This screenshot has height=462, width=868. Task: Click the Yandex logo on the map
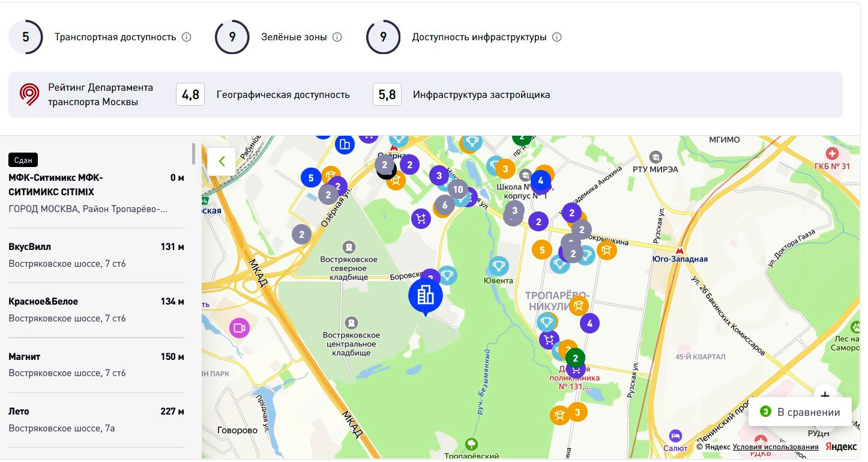point(841,446)
